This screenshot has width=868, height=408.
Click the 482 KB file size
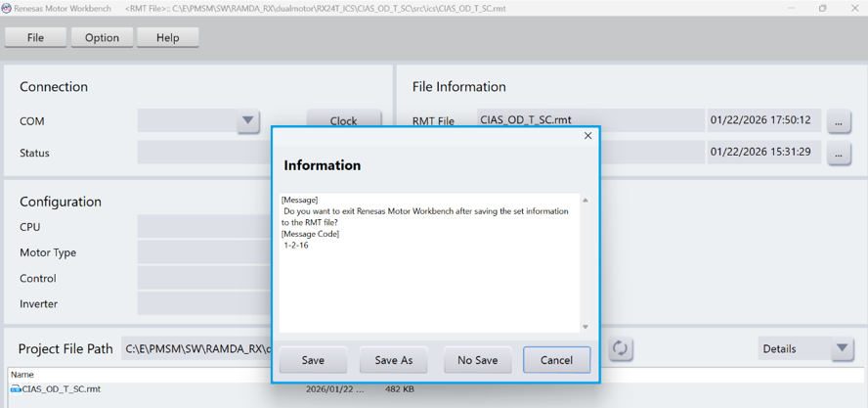pos(400,389)
